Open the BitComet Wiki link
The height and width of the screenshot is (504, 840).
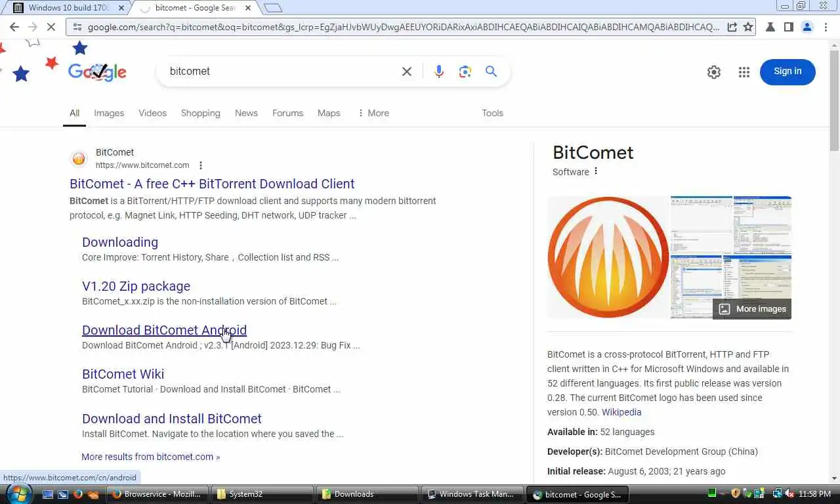point(123,374)
